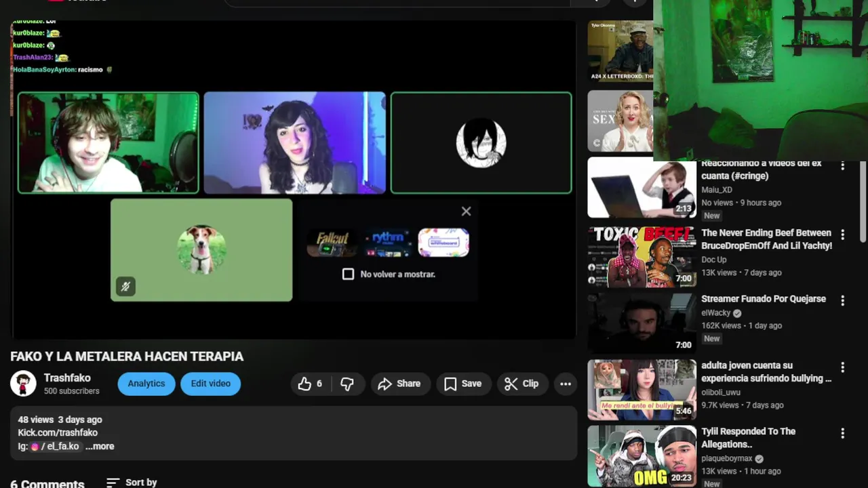
Task: Check the 'No volver a mostrar' checkbox
Action: (348, 274)
